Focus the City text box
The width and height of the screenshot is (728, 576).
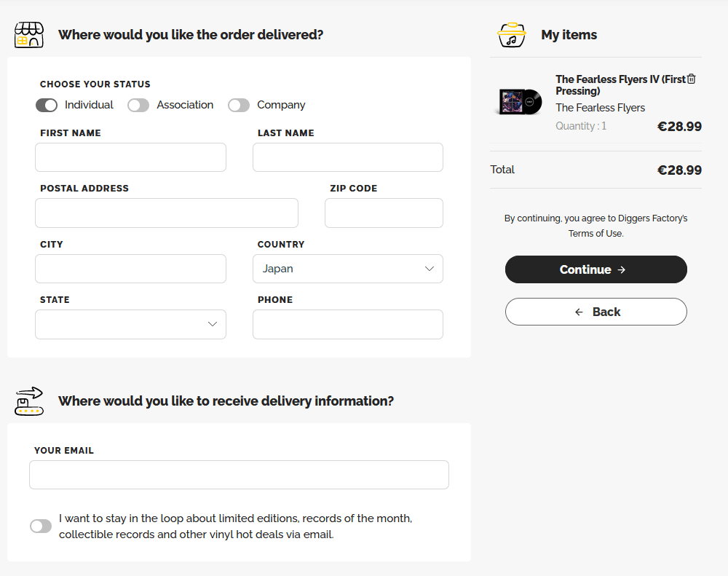[x=130, y=269]
